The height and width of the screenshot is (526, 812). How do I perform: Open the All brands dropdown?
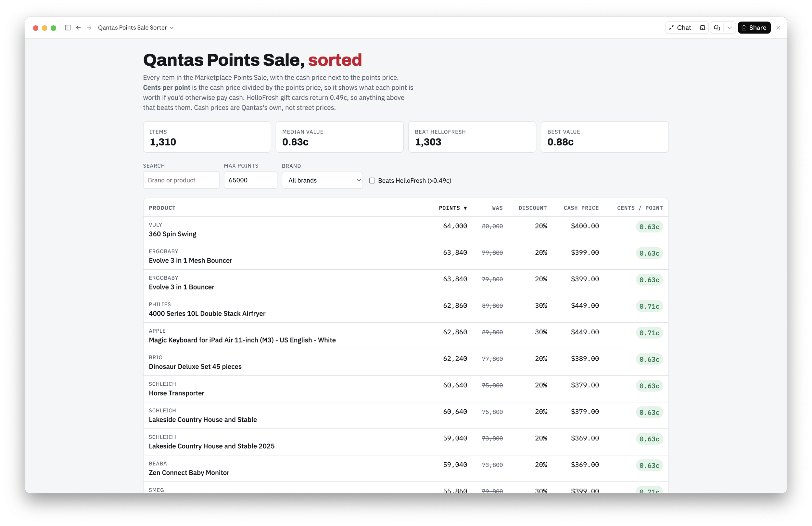[x=322, y=180]
